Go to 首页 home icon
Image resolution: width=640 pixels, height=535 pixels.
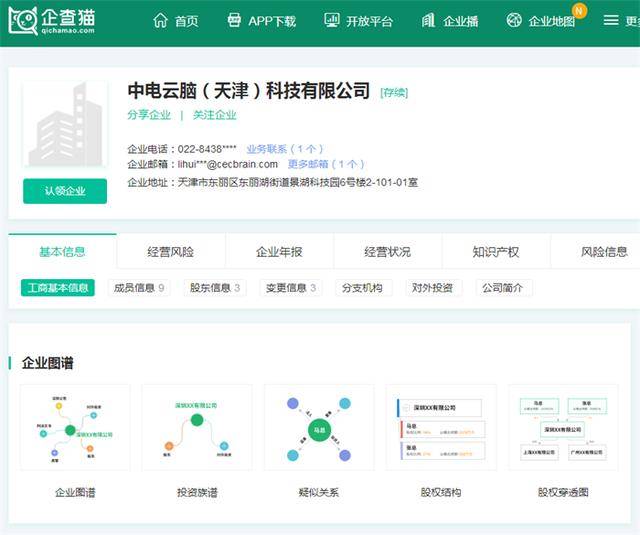pyautogui.click(x=160, y=20)
